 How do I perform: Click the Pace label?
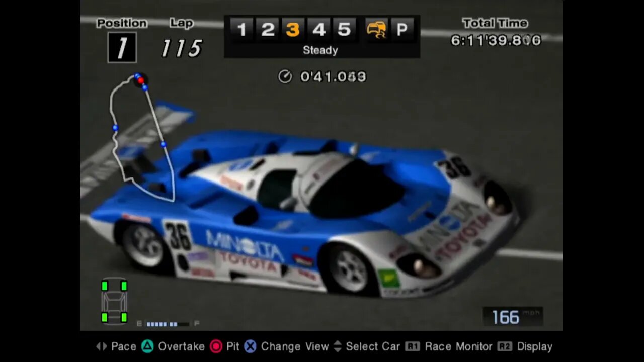coord(124,346)
